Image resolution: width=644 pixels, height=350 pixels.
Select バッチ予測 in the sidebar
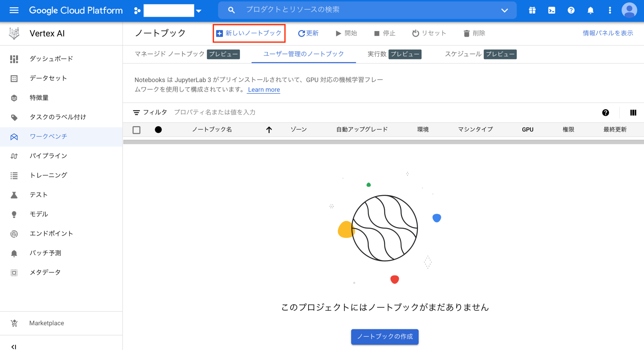[x=45, y=253]
